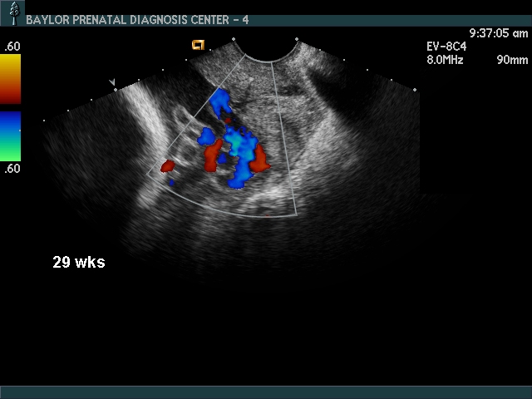The image size is (532, 399).
Task: Click the lower .60 velocity scale value
Action: pos(12,169)
